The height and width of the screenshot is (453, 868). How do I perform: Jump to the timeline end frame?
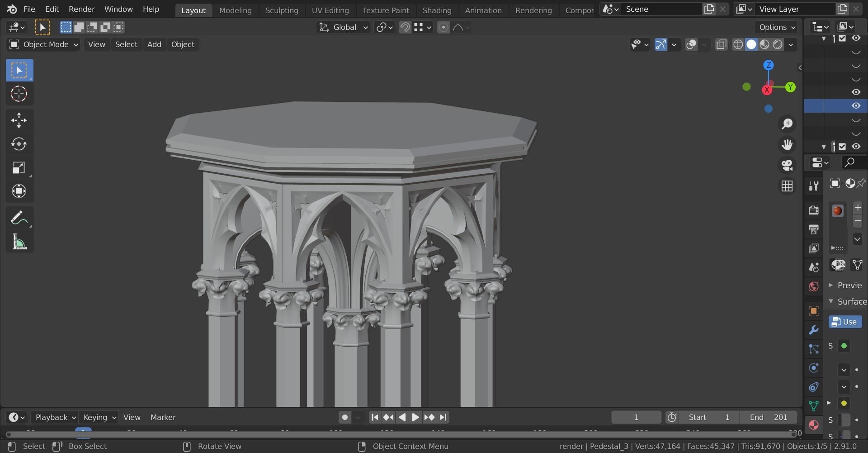[x=443, y=417]
